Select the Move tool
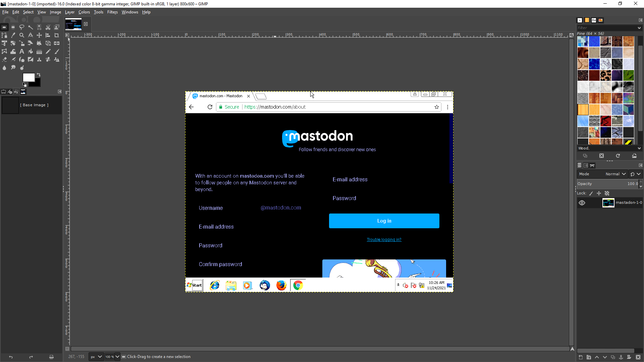The height and width of the screenshot is (362, 644). [39, 35]
